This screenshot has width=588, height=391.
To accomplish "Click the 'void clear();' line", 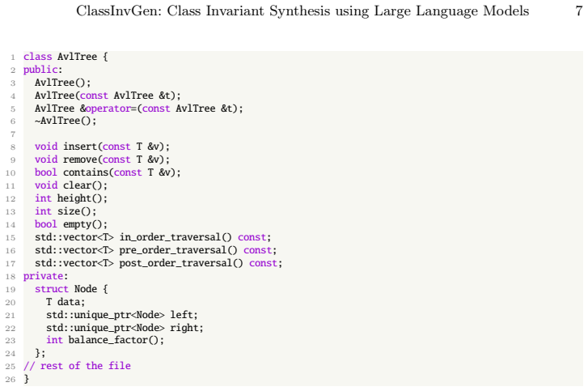I will coord(71,185).
